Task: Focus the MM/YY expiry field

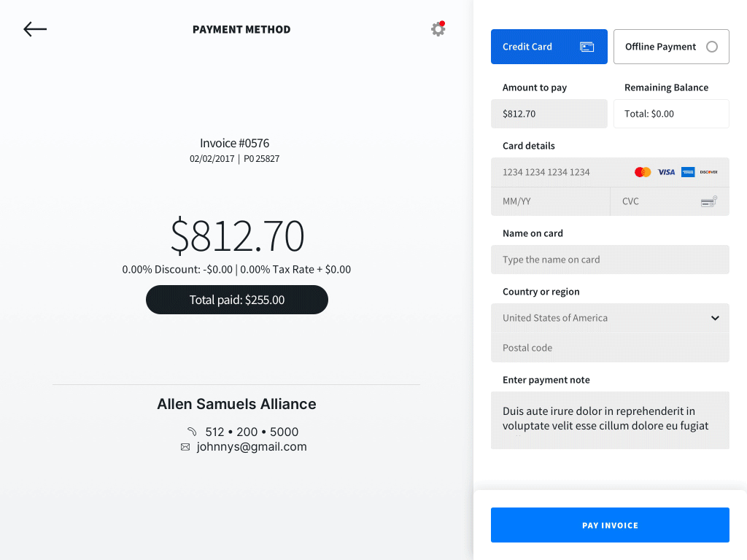Action: click(x=550, y=201)
